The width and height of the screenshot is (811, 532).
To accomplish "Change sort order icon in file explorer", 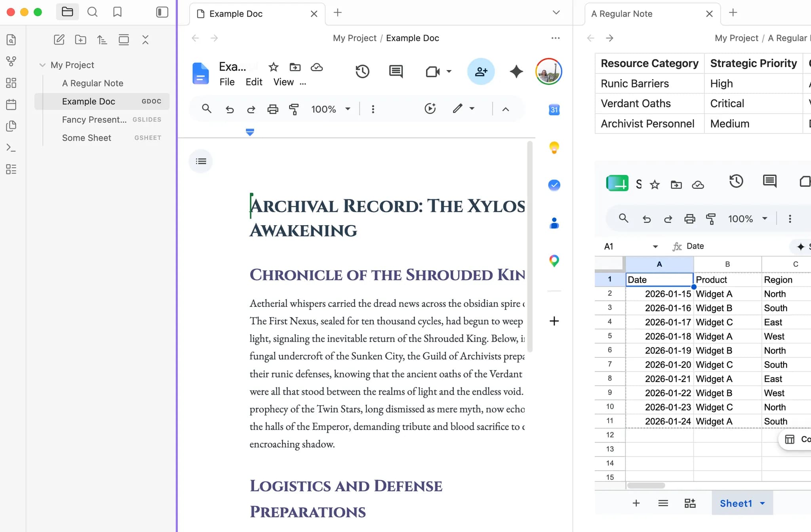I will pyautogui.click(x=102, y=40).
